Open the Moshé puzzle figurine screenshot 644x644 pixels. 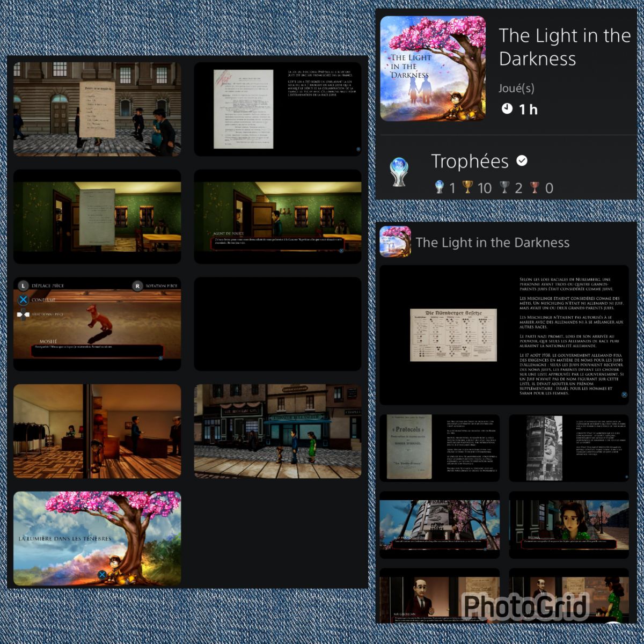coord(97,324)
